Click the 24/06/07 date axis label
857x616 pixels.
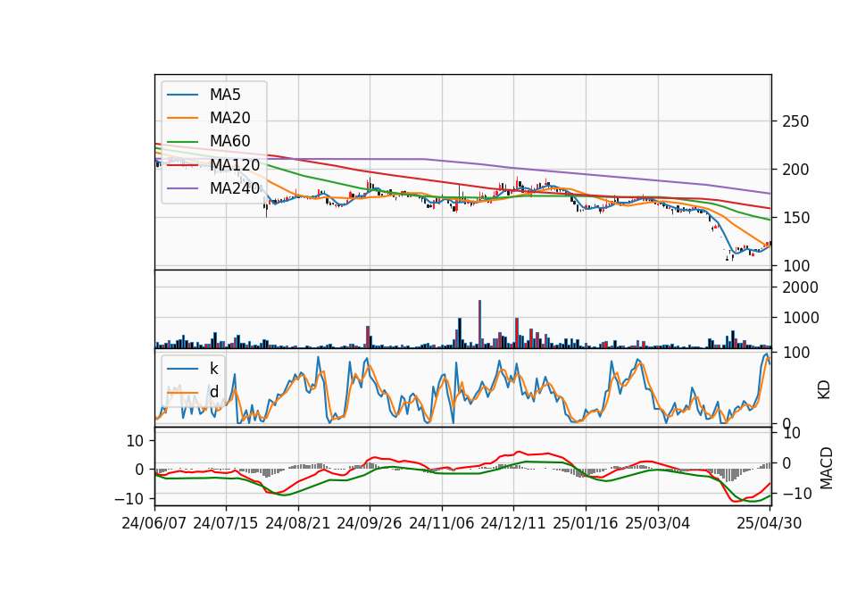pyautogui.click(x=154, y=523)
